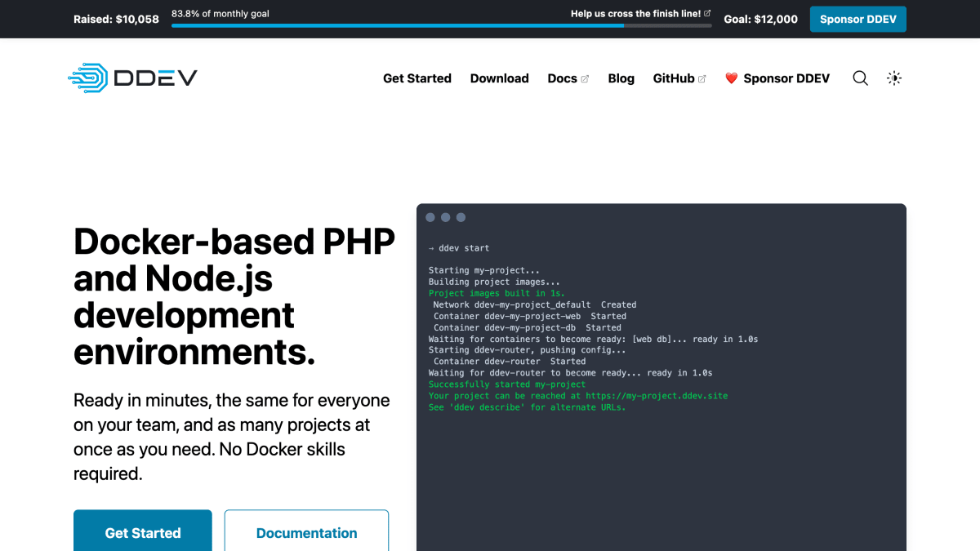The image size is (980, 551).
Task: Click 'See ddev describe for alternate URLs' line
Action: (x=528, y=407)
